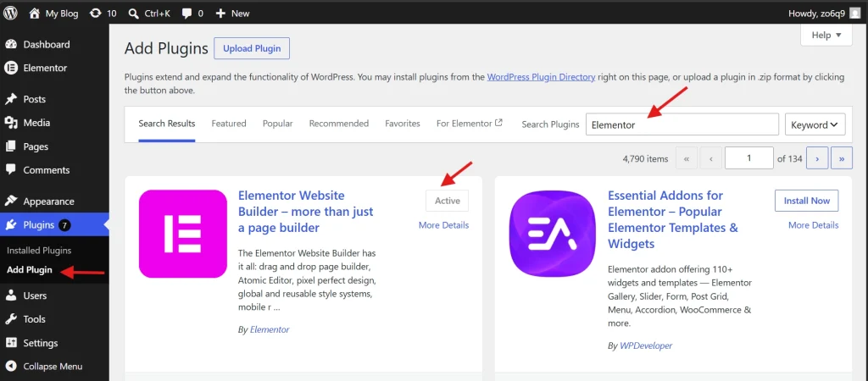Viewport: 868px width, 381px height.
Task: Switch to the Popular tab
Action: tap(278, 124)
